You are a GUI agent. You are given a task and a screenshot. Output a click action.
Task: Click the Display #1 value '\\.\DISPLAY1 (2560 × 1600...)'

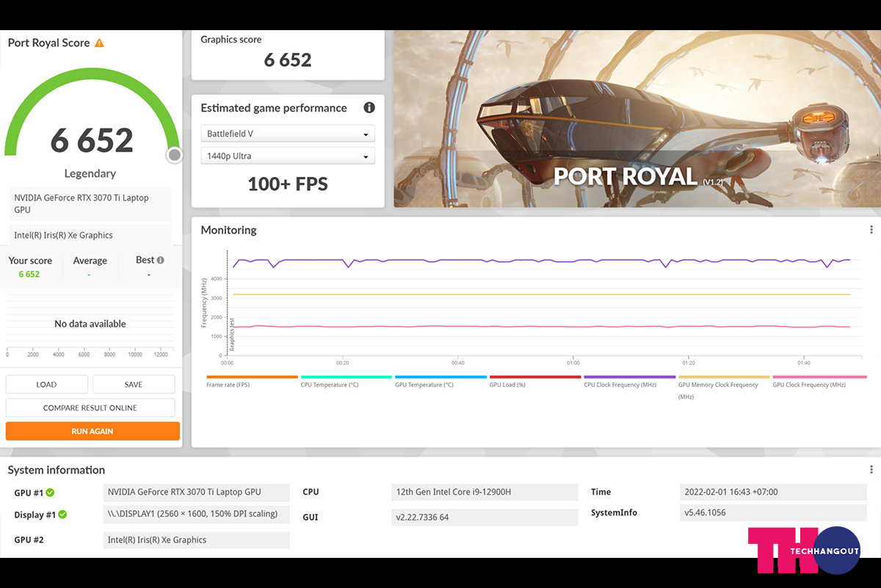(x=196, y=515)
